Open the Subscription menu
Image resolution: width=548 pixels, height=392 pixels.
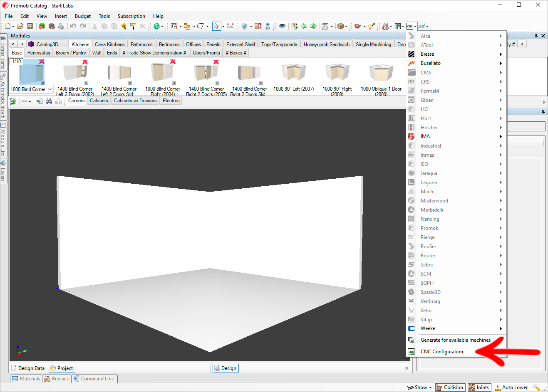coord(131,16)
